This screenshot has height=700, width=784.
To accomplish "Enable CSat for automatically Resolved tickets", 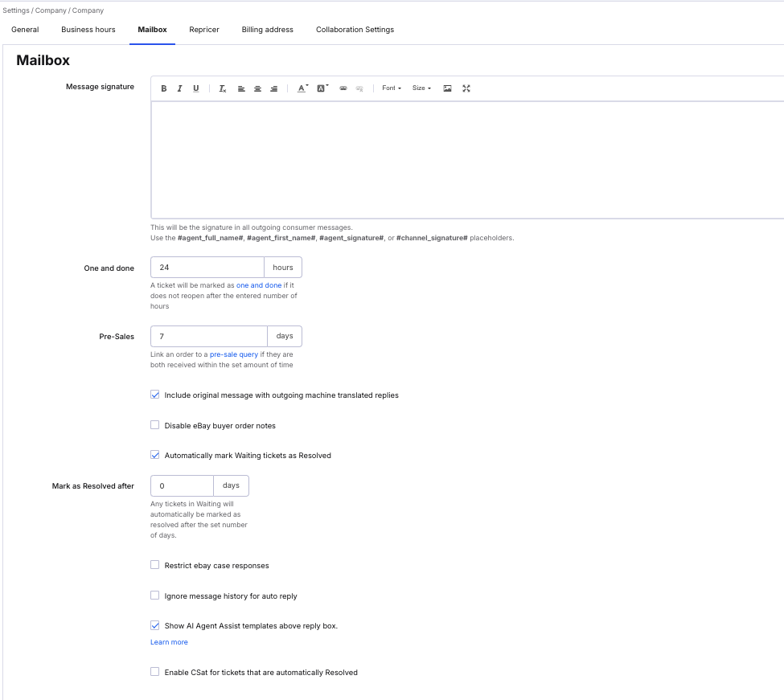I will click(x=155, y=672).
